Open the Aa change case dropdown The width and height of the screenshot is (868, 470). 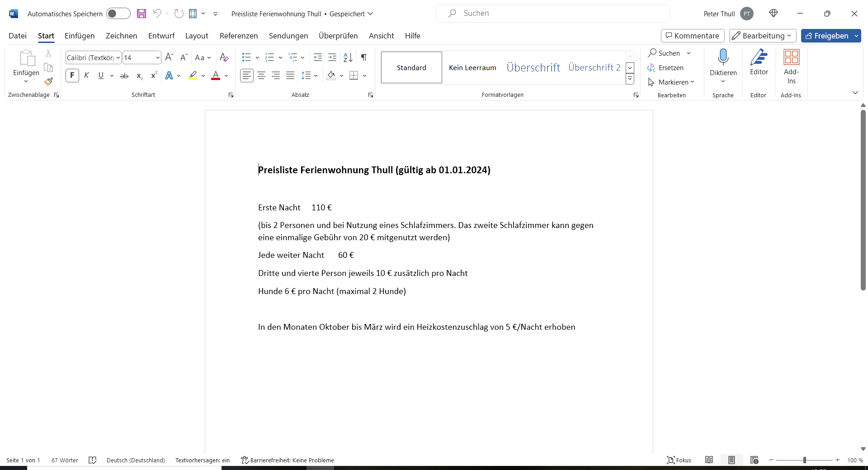coord(203,57)
